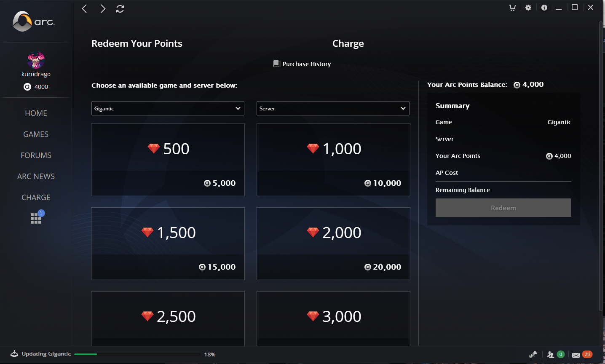
Task: Open the apps grid icon in sidebar
Action: (36, 218)
